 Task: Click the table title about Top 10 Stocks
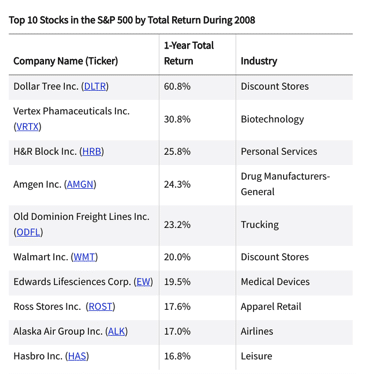[132, 20]
